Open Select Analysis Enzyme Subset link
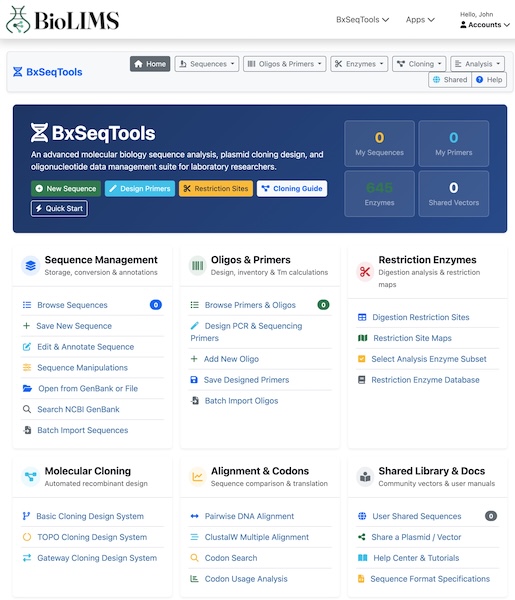The image size is (515, 600). [427, 359]
